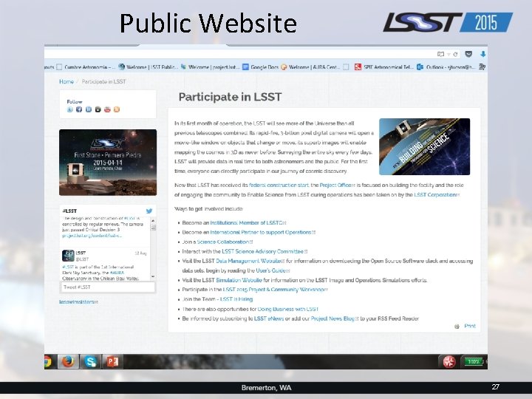Open the Instagram follow icon
This screenshot has height=399, width=532.
(98, 109)
